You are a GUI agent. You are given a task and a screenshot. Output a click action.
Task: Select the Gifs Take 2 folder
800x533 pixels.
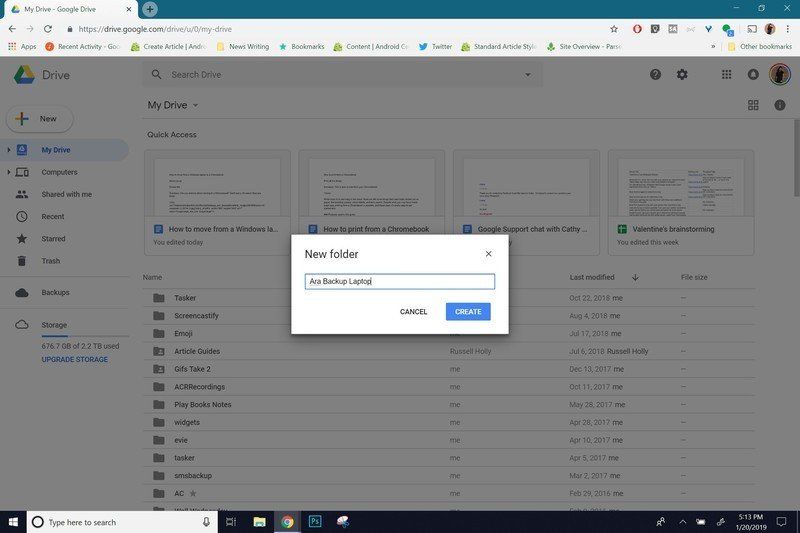[449, 369]
